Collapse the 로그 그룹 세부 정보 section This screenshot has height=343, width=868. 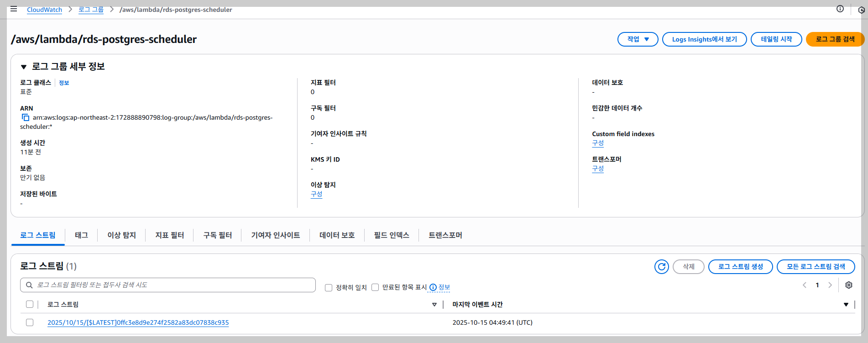pos(24,67)
